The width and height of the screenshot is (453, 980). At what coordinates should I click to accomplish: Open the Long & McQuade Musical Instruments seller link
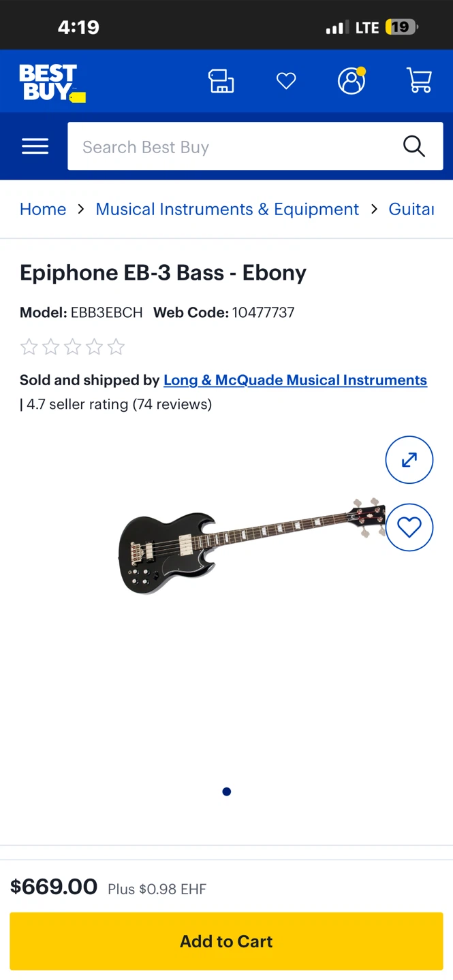(x=295, y=380)
